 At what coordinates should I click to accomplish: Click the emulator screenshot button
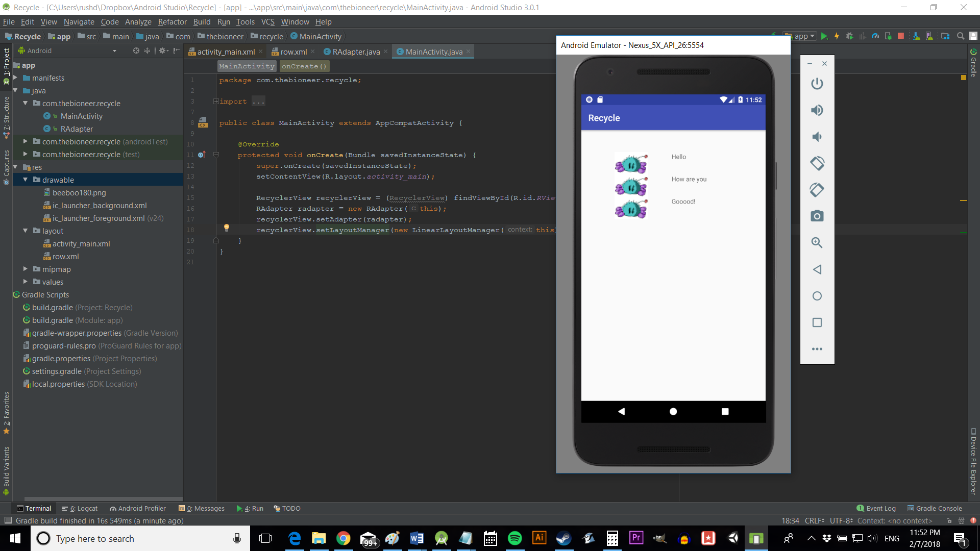817,215
